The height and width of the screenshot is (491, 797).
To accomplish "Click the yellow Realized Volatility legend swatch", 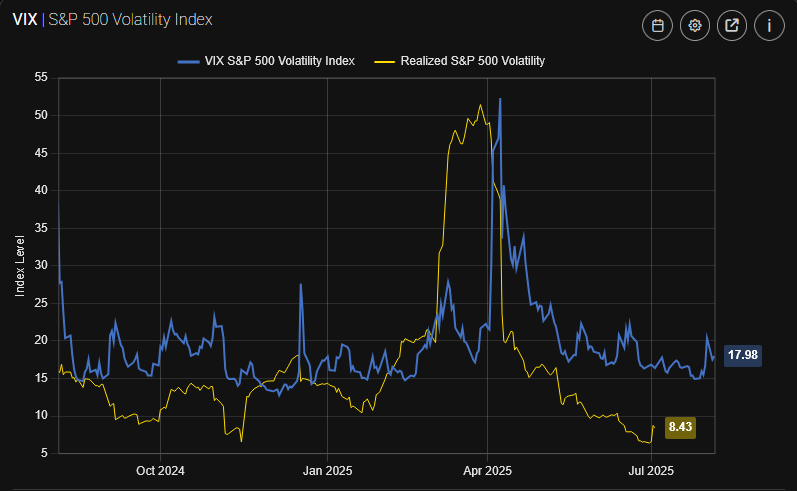I will [384, 62].
